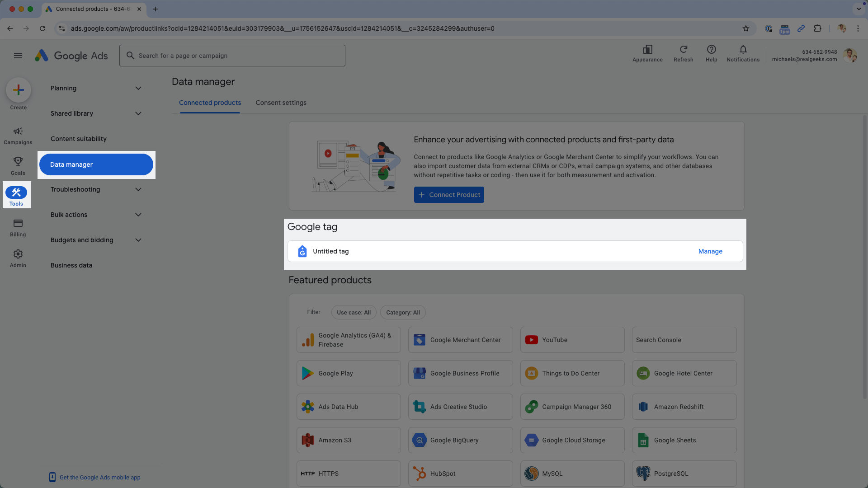Select Google Play product card

pos(349,373)
